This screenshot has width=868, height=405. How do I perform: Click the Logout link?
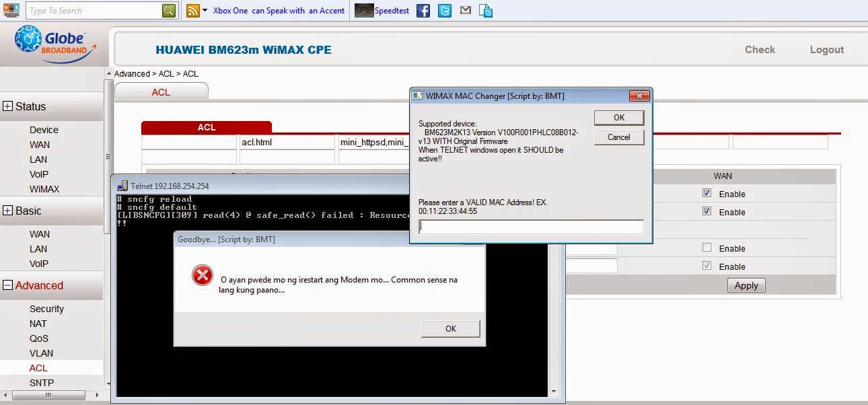click(827, 50)
